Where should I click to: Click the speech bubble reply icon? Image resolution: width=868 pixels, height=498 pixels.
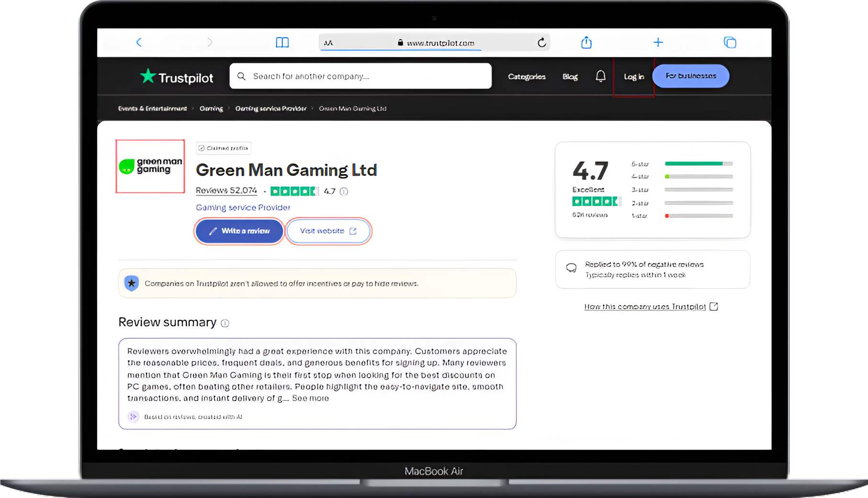(571, 268)
